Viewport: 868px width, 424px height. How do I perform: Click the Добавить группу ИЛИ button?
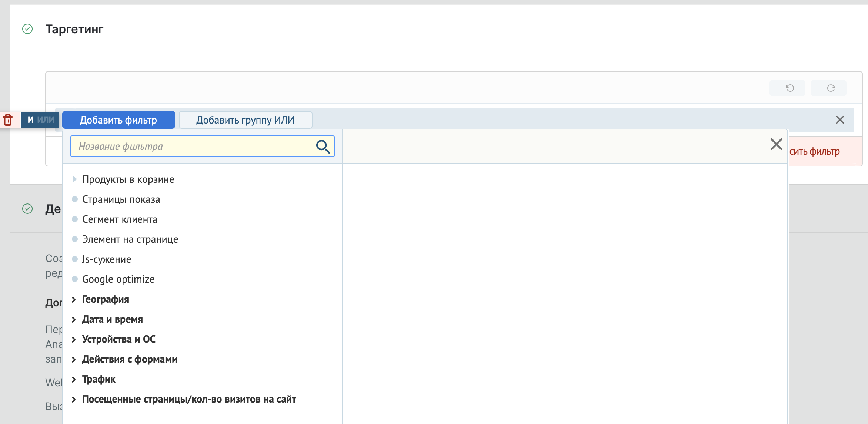(x=246, y=120)
